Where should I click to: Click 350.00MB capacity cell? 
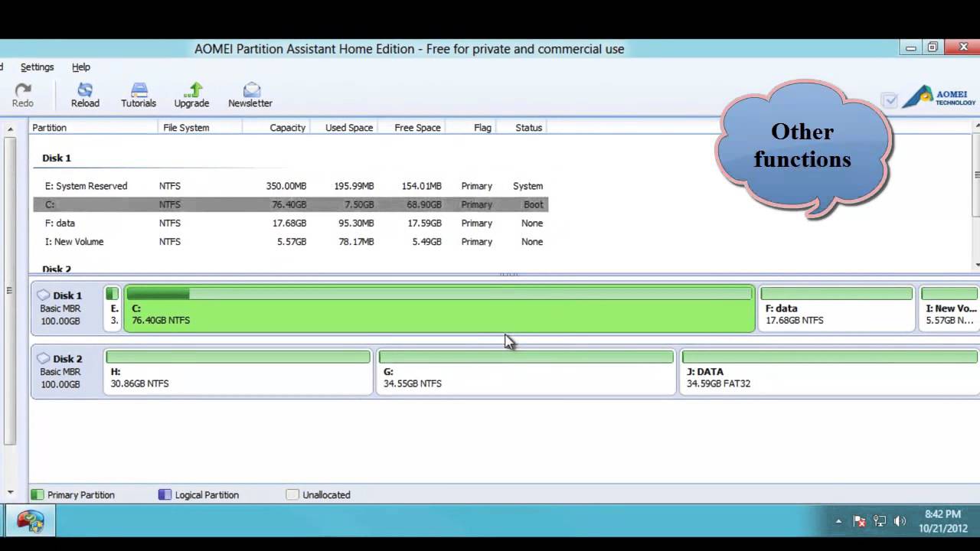[x=286, y=186]
